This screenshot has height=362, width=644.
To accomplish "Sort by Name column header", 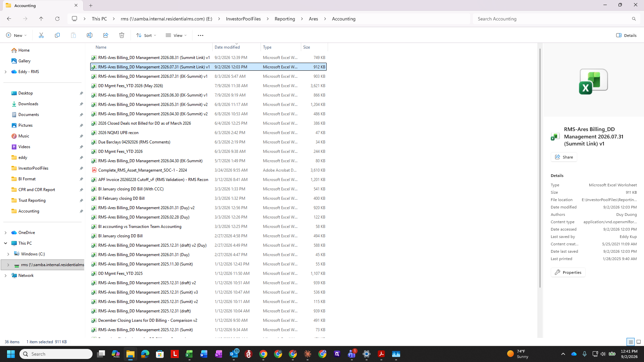I will [x=151, y=47].
